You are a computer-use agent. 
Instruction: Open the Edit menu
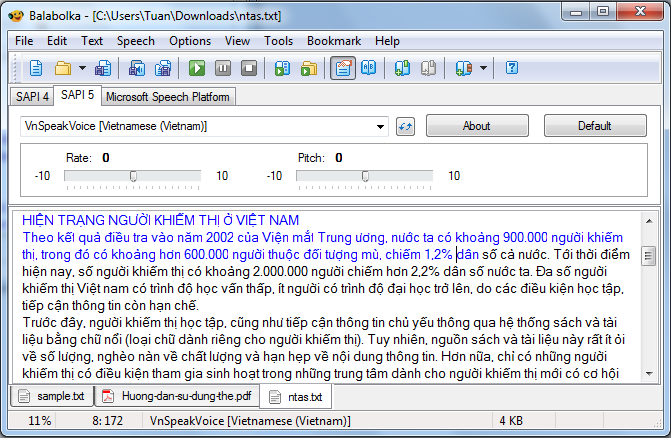point(57,41)
